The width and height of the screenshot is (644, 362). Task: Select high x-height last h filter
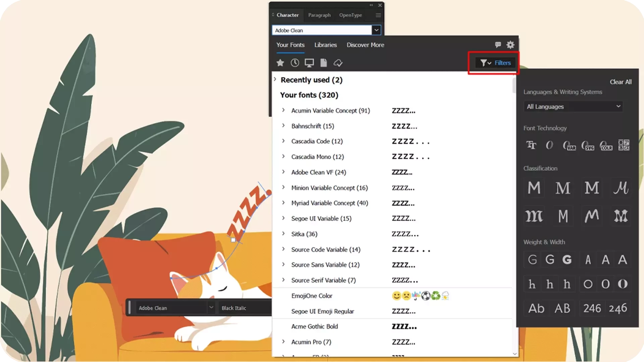(x=567, y=284)
